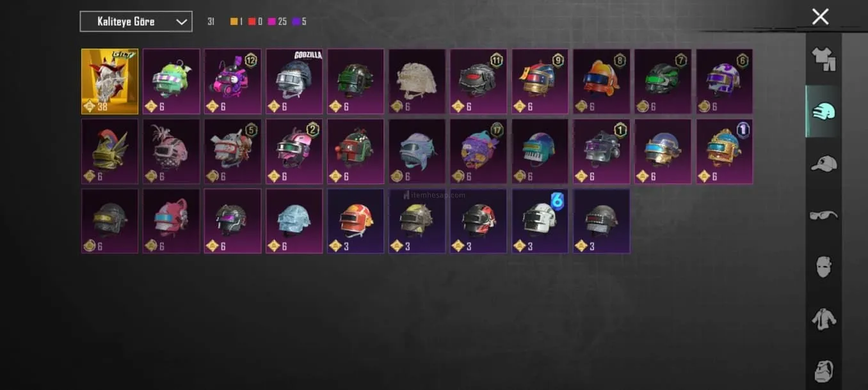
Task: Open the outfits category in sidebar
Action: (823, 59)
